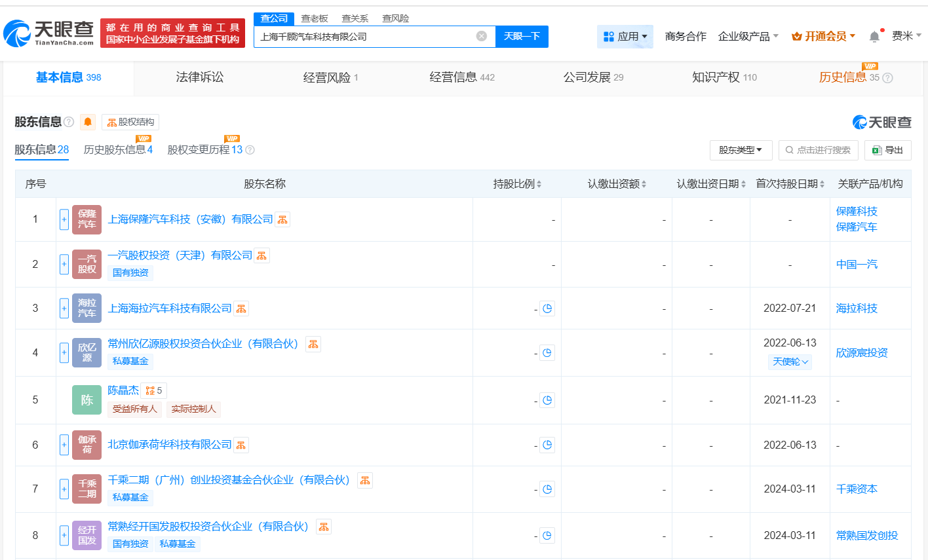928x560 pixels.
Task: Open the 应用 dropdown menu
Action: pos(625,37)
